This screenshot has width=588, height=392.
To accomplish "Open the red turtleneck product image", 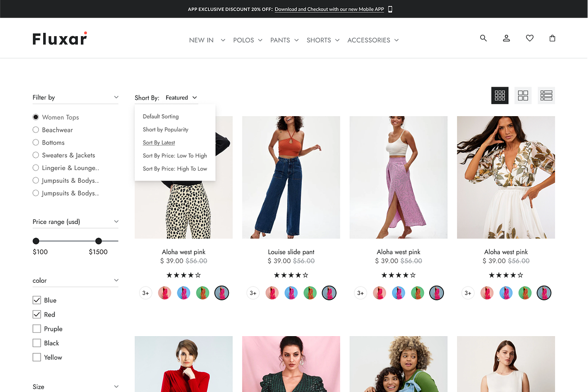I will click(184, 364).
